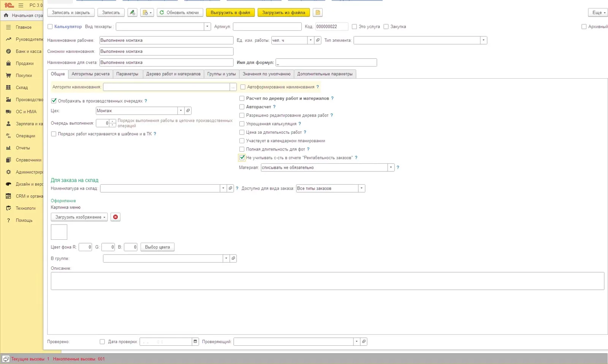Viewport: 608px width, 364px height.
Task: Increase Очередь выполнения with stepper arrows
Action: 113,121
